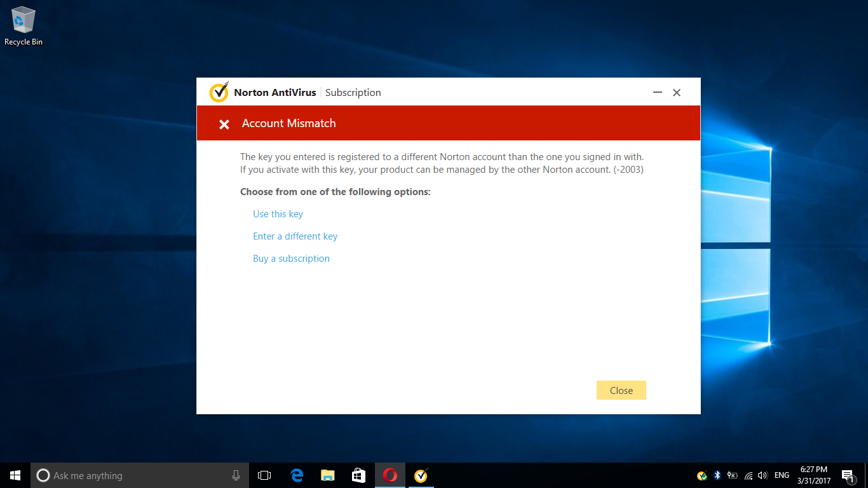The width and height of the screenshot is (868, 488).
Task: Check the battery status tray icon
Action: point(733,475)
